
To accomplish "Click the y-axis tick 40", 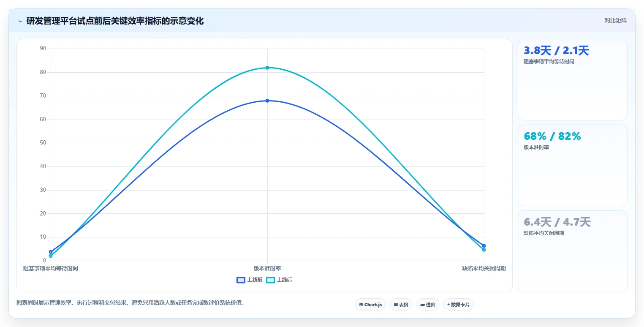I will click(x=43, y=166).
